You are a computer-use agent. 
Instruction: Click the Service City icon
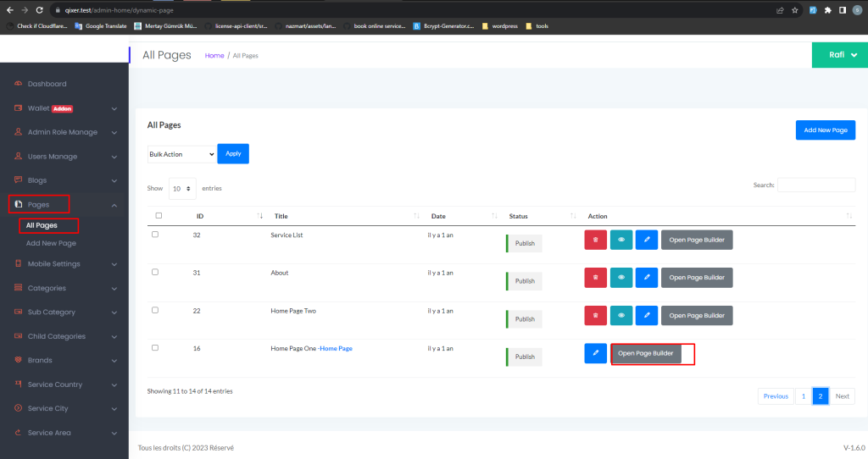(19, 408)
